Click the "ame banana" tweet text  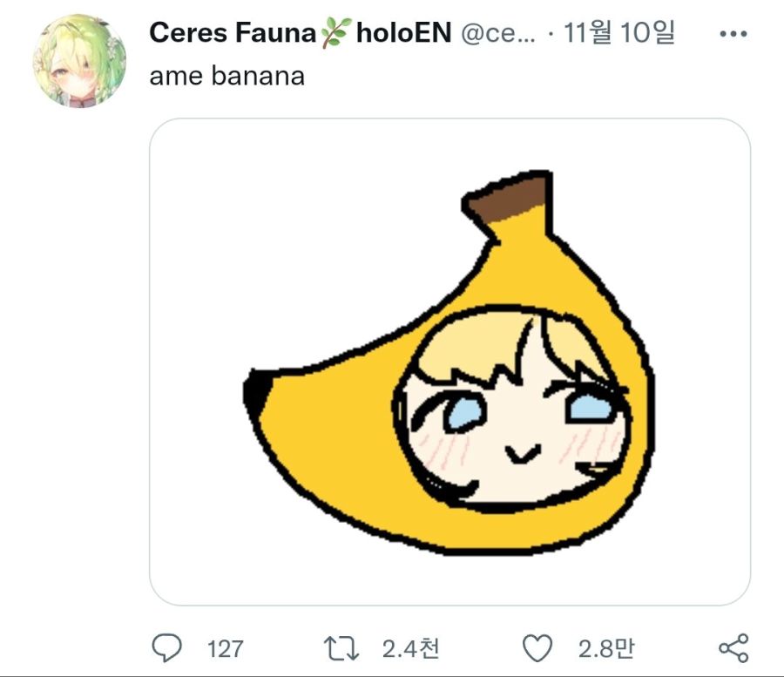coord(226,76)
